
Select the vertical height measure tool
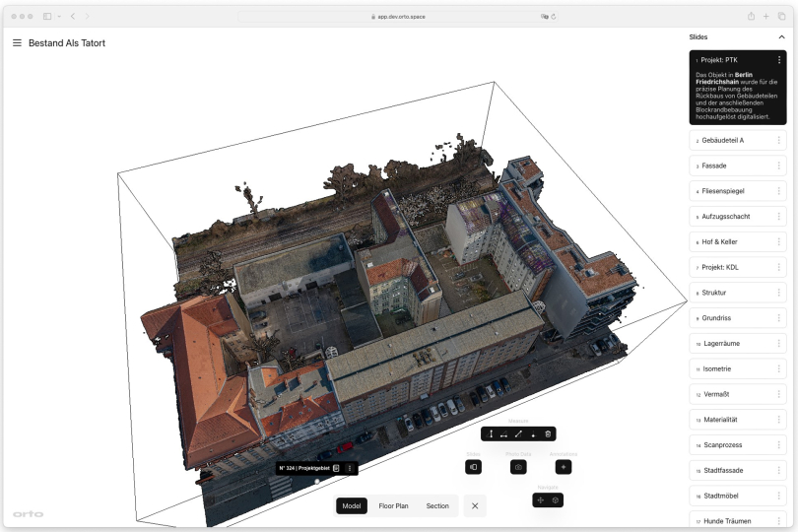[x=491, y=433]
